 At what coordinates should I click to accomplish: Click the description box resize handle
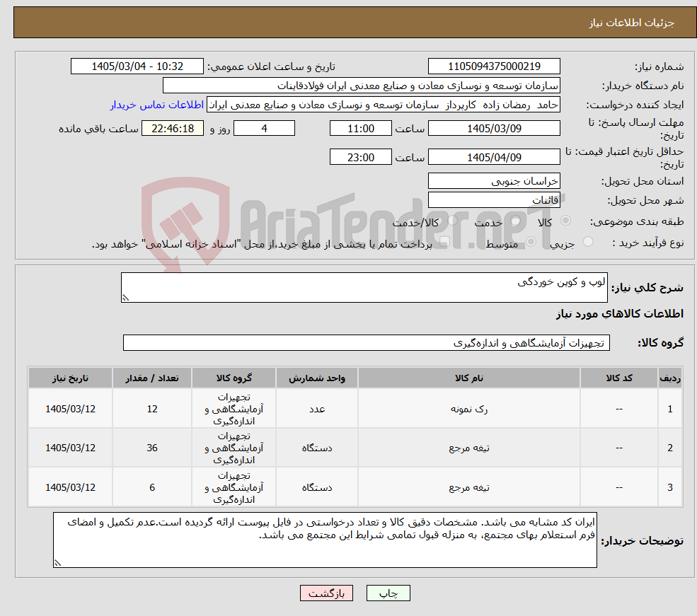tap(125, 298)
